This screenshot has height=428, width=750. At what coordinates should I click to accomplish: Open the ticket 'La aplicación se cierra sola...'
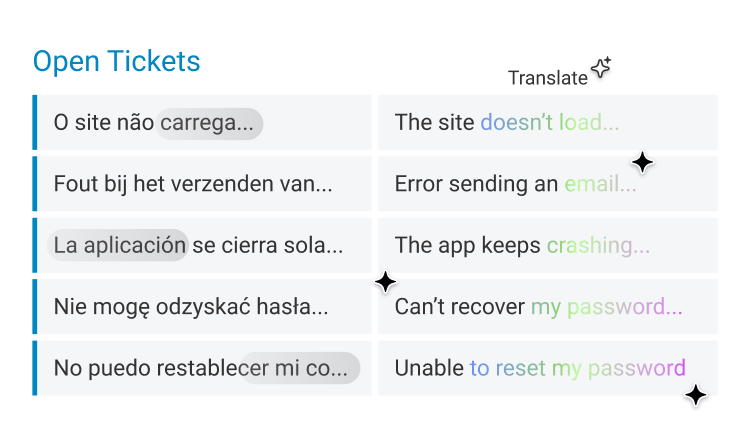pyautogui.click(x=202, y=245)
